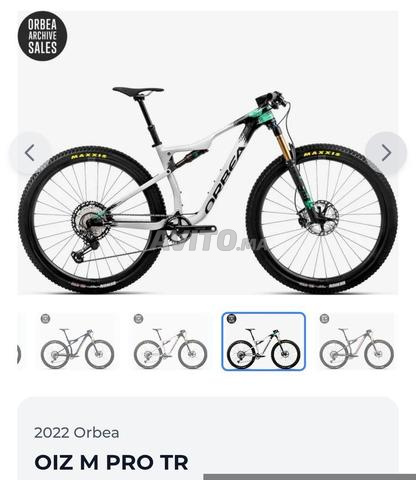Click the Maxxis front tire in photo
The image size is (416, 480).
click(x=322, y=218)
